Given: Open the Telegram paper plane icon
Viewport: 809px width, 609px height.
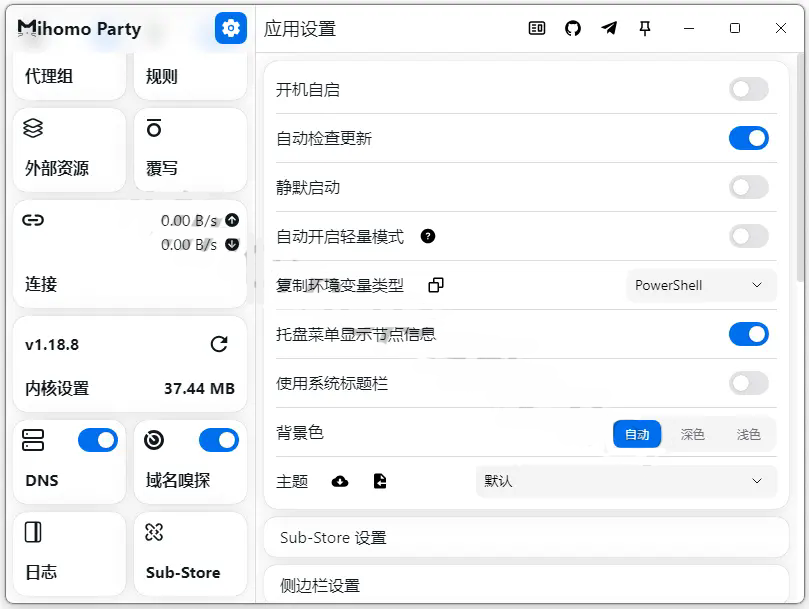Looking at the screenshot, I should [x=609, y=28].
